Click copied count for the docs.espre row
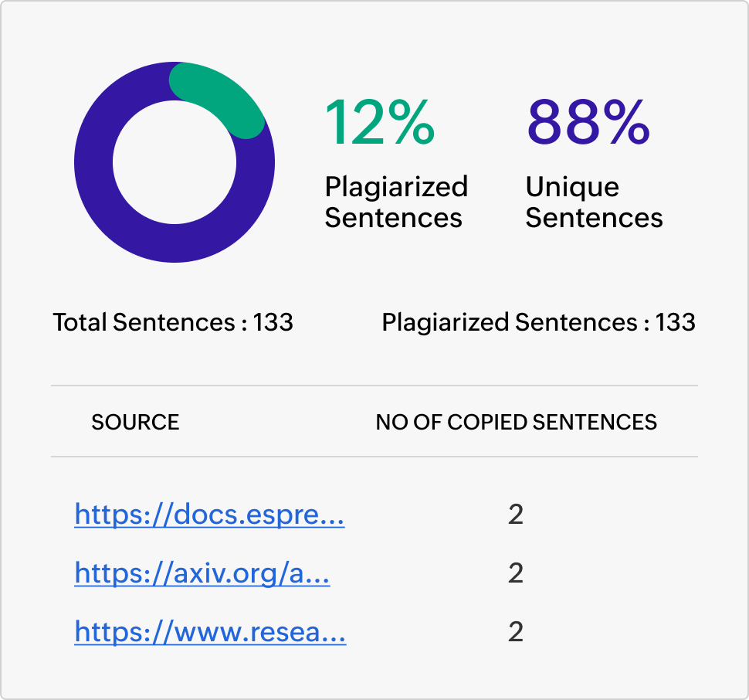 (x=516, y=515)
